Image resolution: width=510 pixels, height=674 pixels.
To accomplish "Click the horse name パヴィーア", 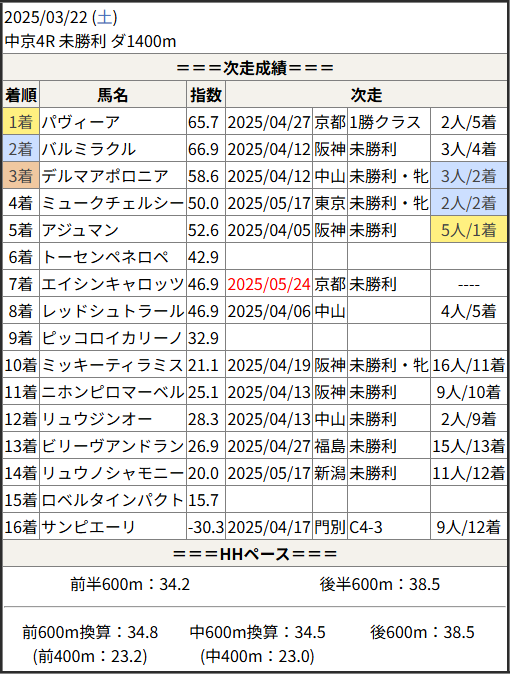I will coord(81,122).
